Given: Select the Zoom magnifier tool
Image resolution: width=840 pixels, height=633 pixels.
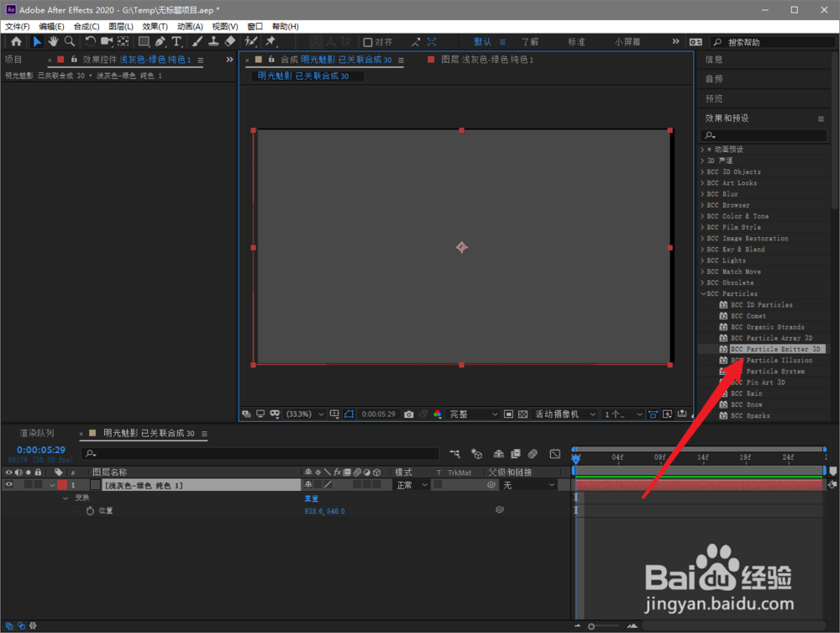Looking at the screenshot, I should click(70, 41).
